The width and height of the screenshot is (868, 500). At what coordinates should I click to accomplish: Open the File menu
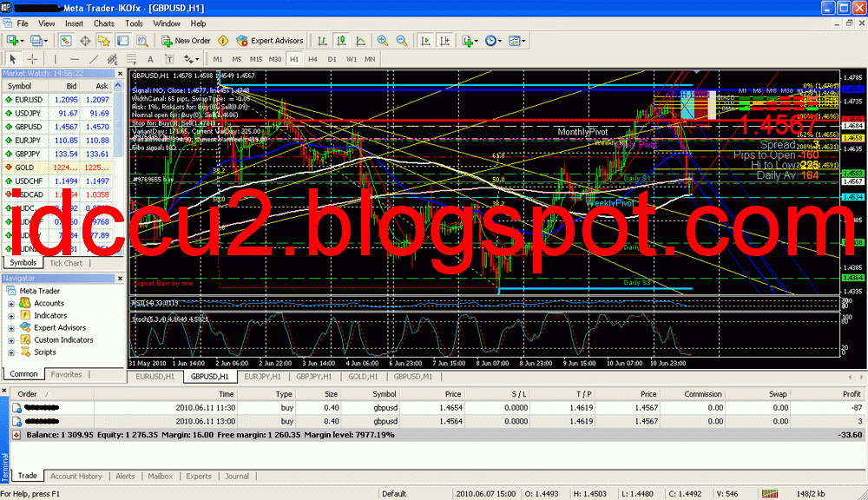coord(23,23)
